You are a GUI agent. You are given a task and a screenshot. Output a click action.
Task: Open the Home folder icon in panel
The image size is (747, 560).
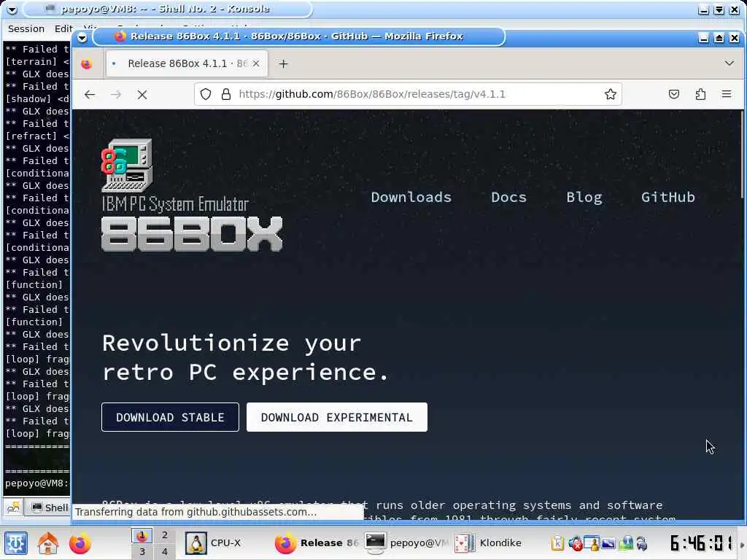[48, 543]
